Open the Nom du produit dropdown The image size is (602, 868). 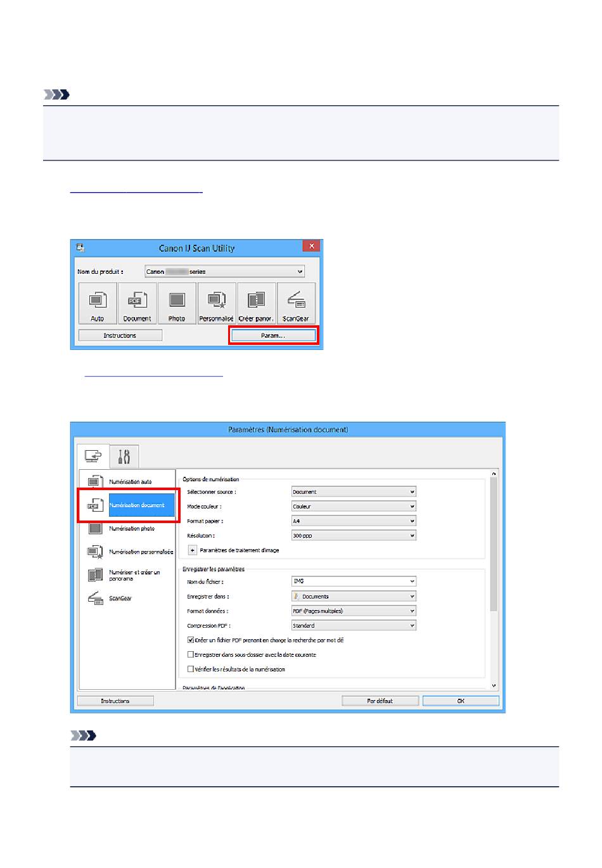click(225, 271)
